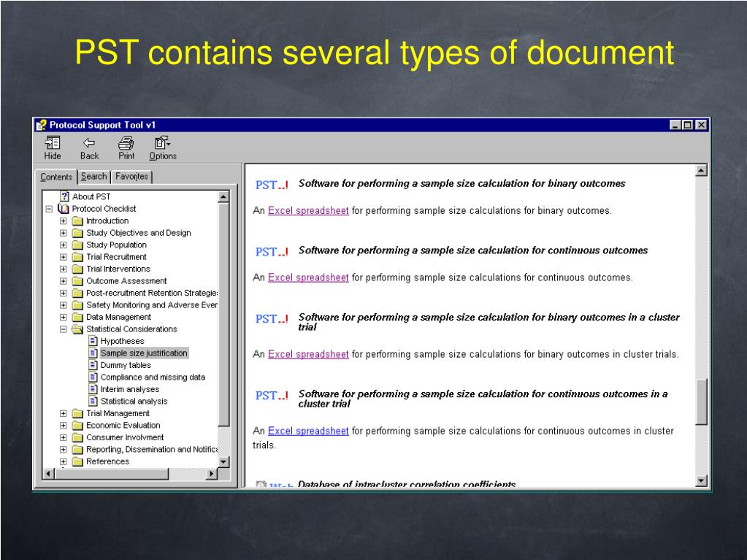
Task: Expand the Trial Management node
Action: tap(63, 413)
